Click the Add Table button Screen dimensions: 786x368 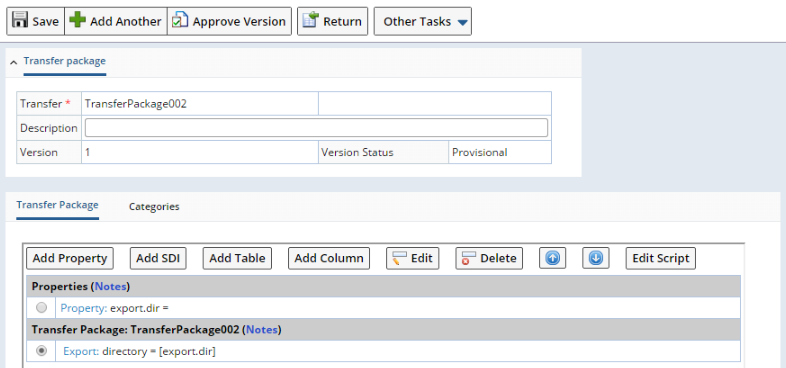[x=237, y=258]
